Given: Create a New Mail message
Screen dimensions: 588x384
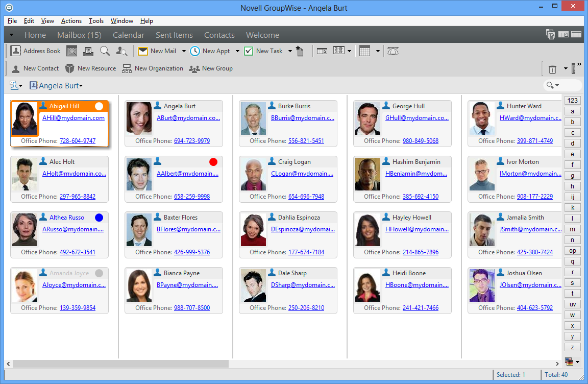Looking at the screenshot, I should (157, 51).
